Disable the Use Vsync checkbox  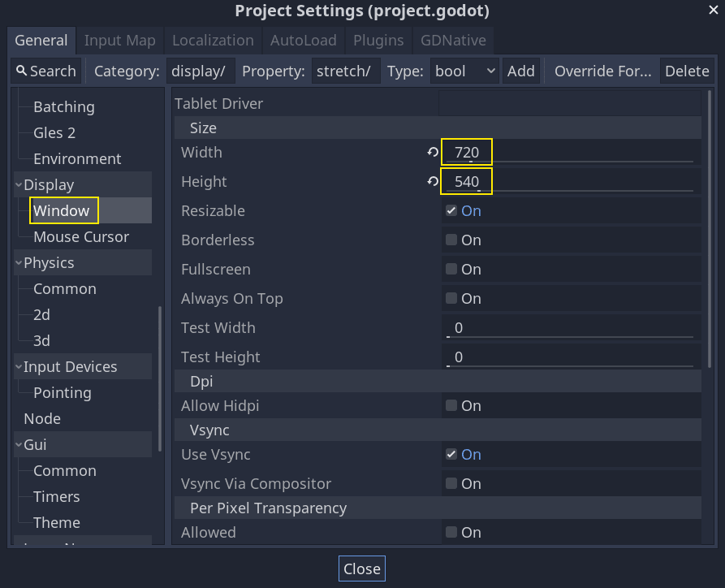coord(451,455)
